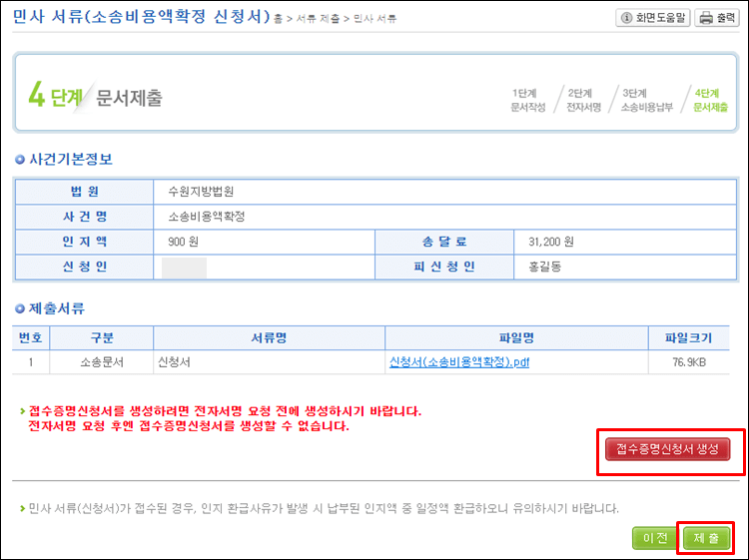Submit the document with 제출 button
749x560 pixels.
pos(706,538)
